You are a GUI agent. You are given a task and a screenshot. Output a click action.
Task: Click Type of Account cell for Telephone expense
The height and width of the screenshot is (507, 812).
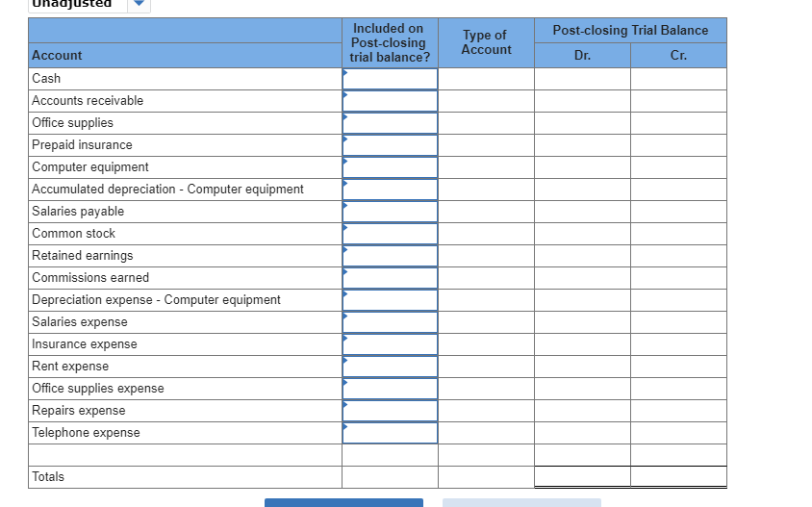tap(486, 433)
